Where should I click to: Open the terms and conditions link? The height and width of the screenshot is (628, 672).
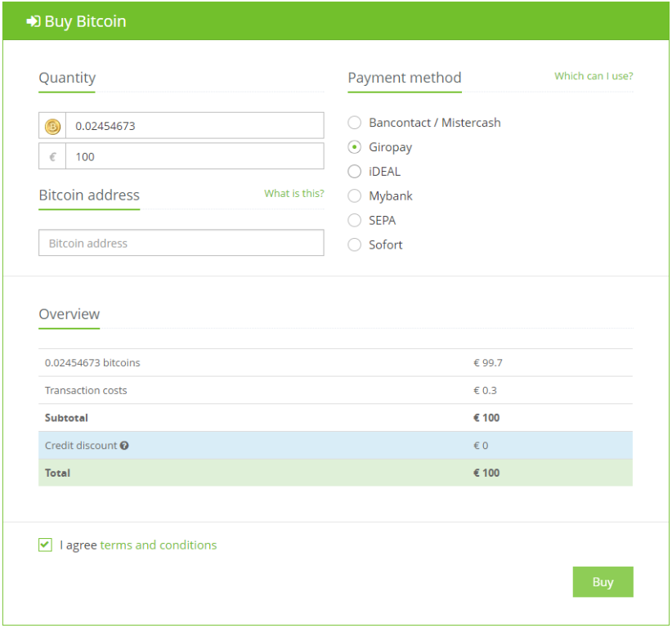click(x=158, y=545)
